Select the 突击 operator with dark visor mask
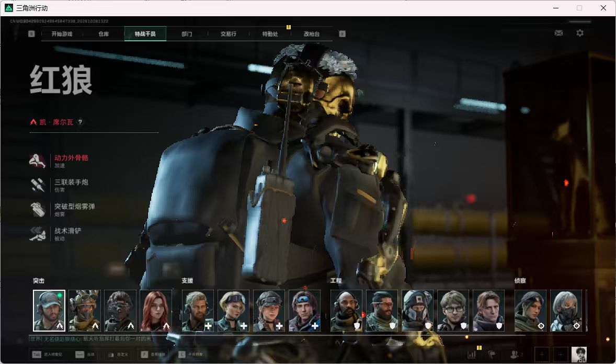 point(120,311)
